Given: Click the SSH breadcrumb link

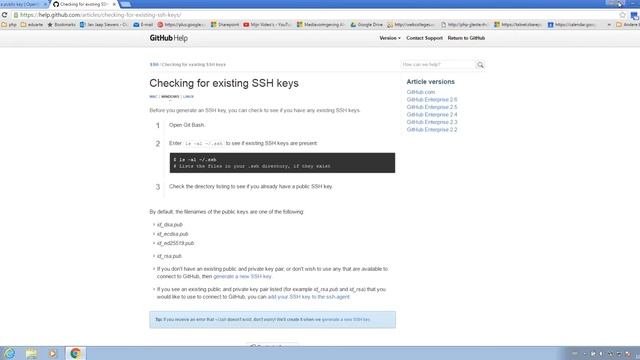Looking at the screenshot, I should [154, 64].
